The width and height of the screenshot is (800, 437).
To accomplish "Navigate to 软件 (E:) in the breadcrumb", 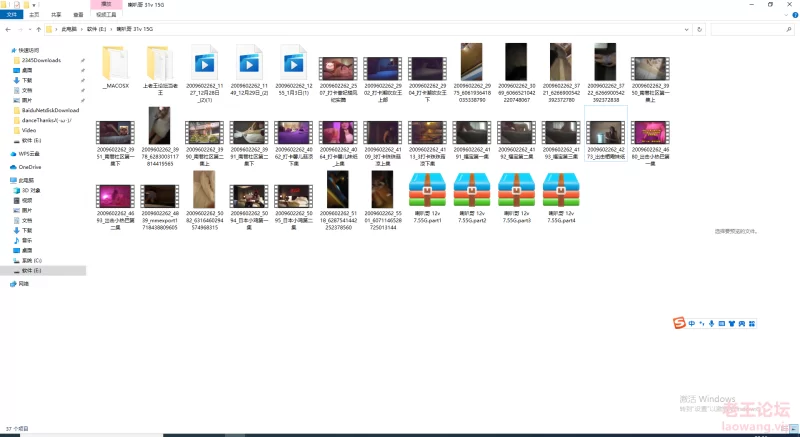I will [96, 30].
